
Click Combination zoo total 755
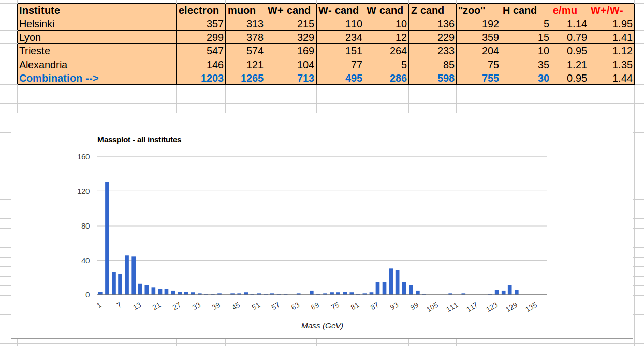478,78
